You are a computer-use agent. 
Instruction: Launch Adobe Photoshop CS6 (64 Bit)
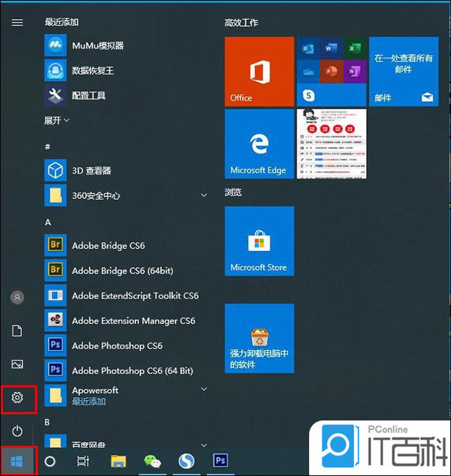[x=131, y=371]
